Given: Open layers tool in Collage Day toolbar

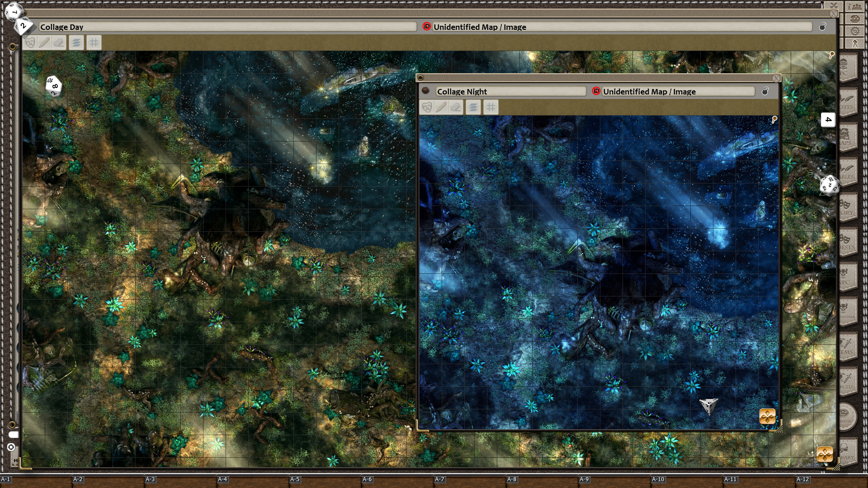Looking at the screenshot, I should coord(76,43).
